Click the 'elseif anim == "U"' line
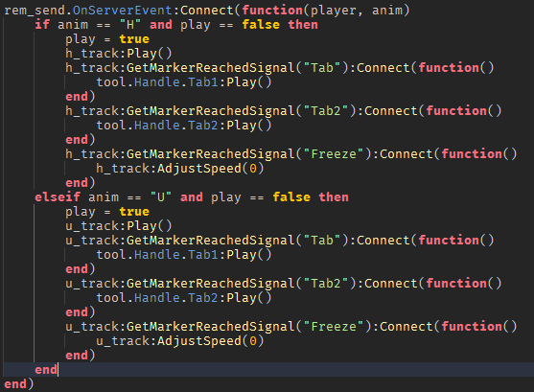This screenshot has height=392, width=534. pos(192,197)
